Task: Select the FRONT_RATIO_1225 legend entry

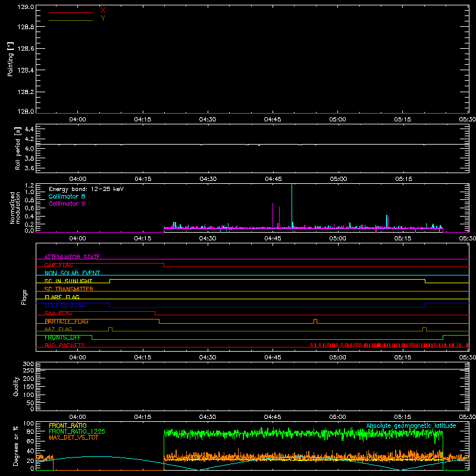Action: point(77,431)
